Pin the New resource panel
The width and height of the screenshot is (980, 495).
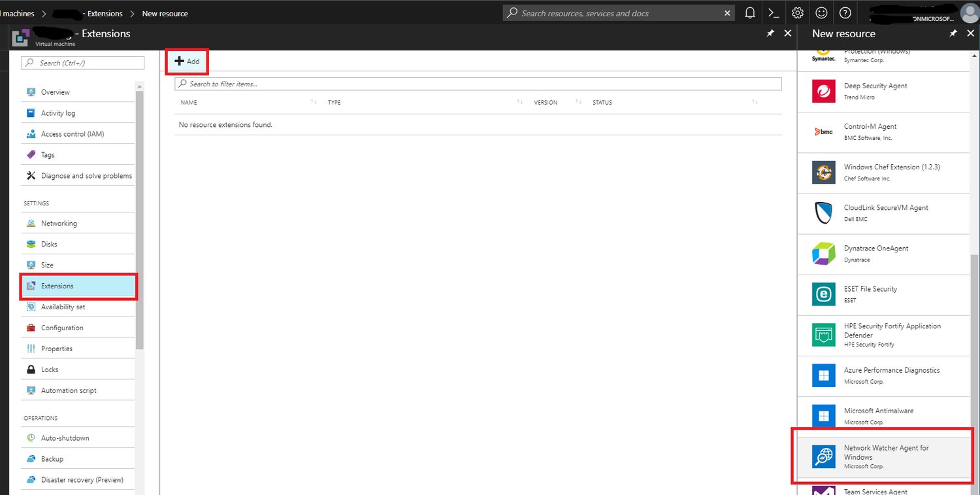953,33
